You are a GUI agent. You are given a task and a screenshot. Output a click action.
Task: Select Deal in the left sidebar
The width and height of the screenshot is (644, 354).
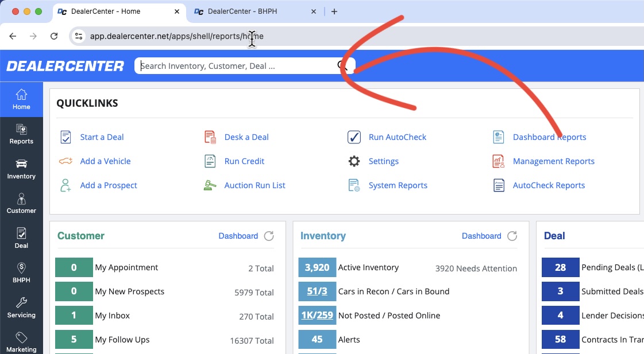[21, 238]
